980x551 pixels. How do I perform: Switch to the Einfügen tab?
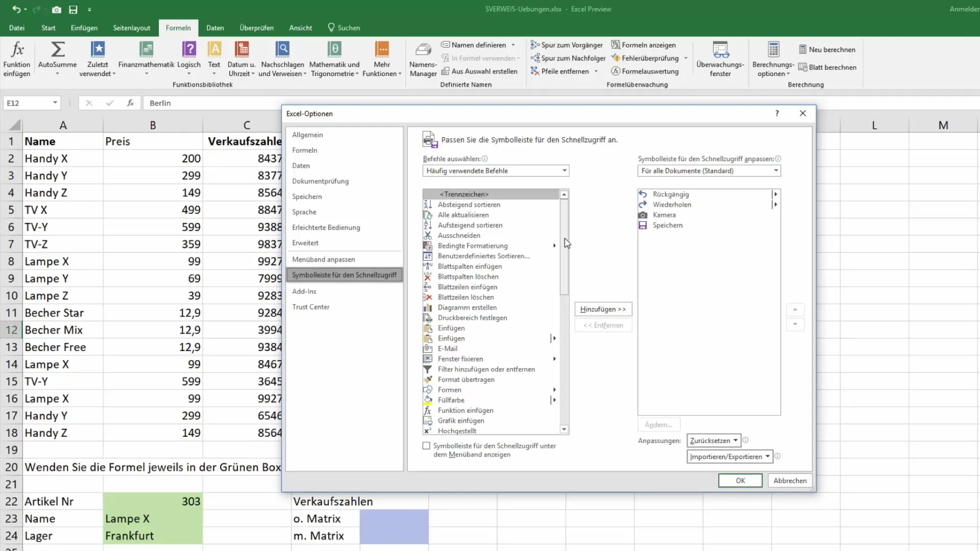(x=84, y=28)
